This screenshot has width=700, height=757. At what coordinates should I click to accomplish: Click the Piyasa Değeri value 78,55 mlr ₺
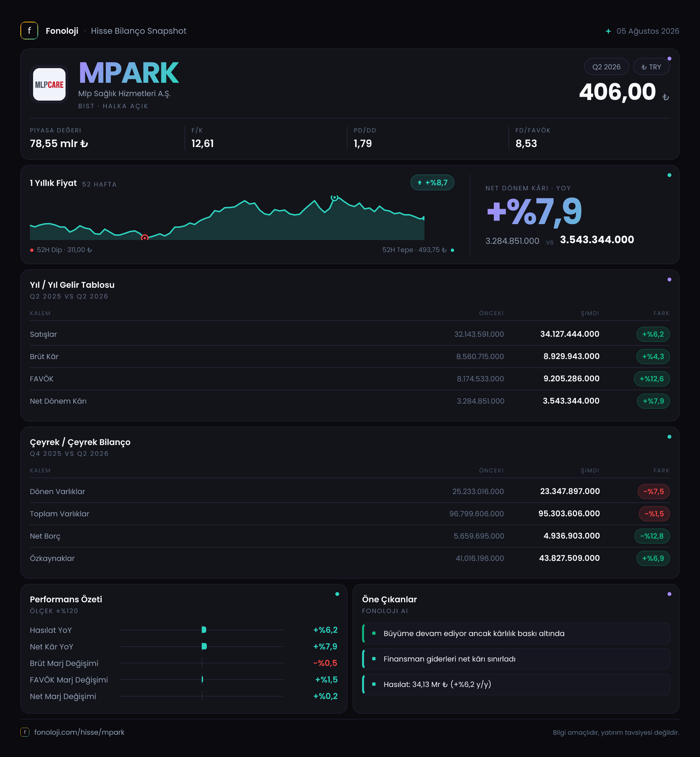pos(59,144)
